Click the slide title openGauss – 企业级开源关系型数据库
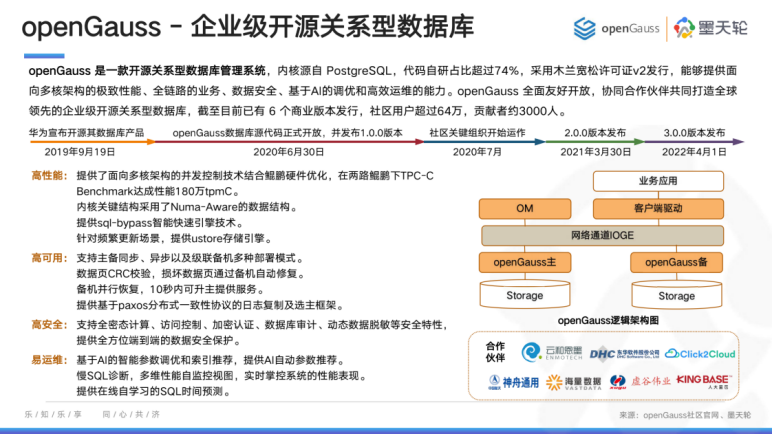 pyautogui.click(x=248, y=27)
